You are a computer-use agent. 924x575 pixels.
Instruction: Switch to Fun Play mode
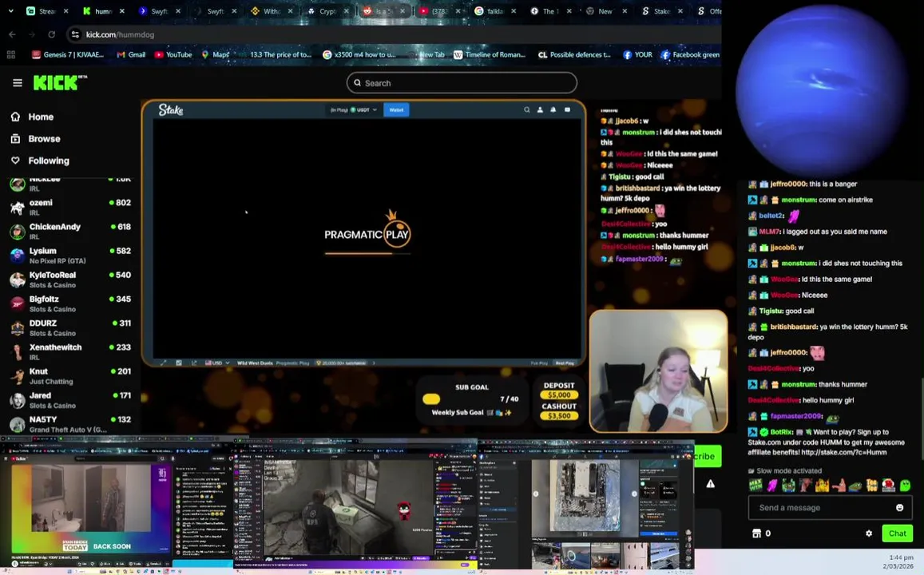click(x=539, y=363)
